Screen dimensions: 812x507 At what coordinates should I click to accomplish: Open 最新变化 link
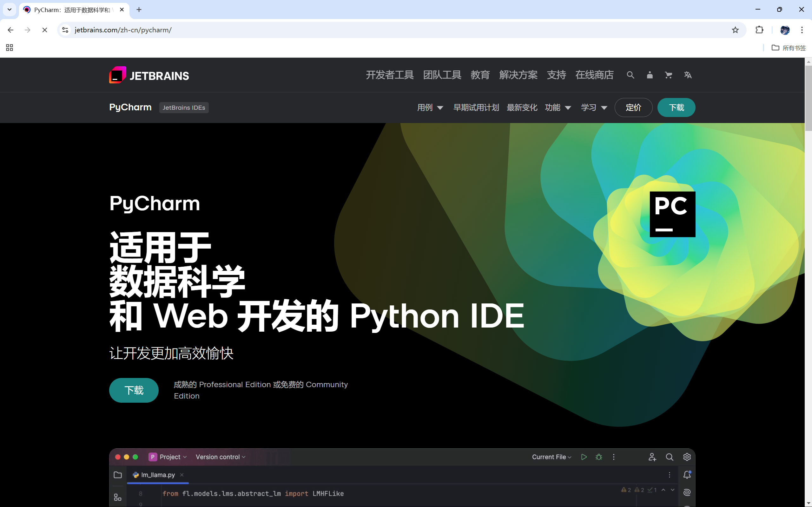point(522,107)
